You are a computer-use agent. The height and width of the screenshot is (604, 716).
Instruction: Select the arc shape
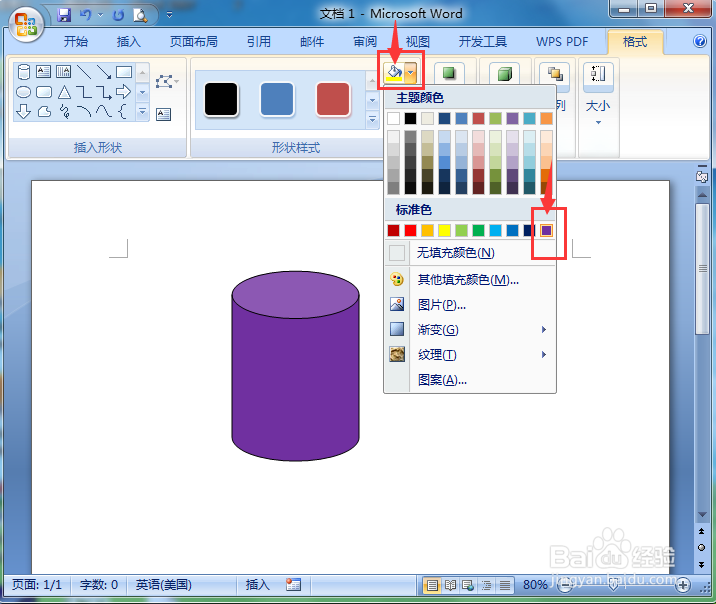[84, 111]
